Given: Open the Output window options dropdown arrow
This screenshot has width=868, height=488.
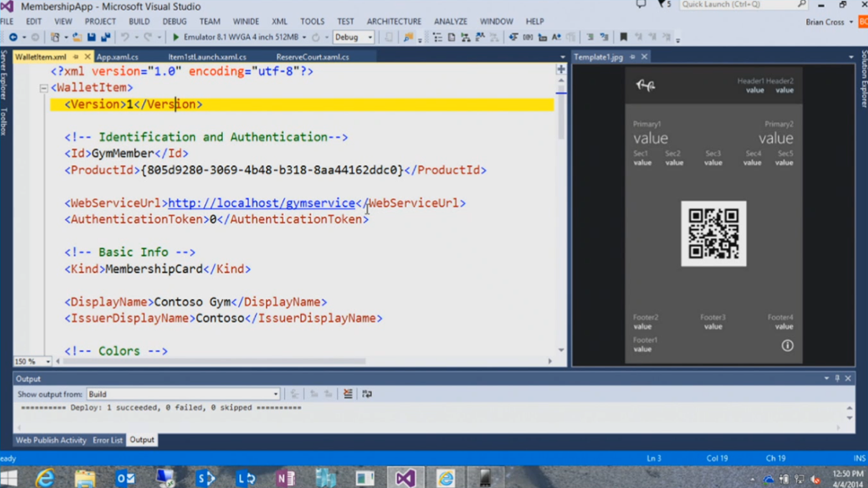Looking at the screenshot, I should point(826,379).
